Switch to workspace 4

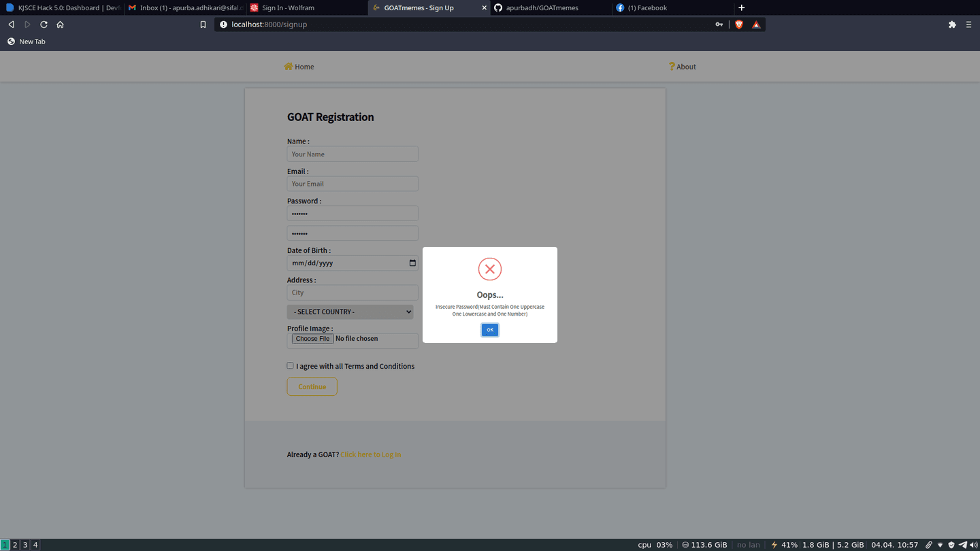pos(35,545)
